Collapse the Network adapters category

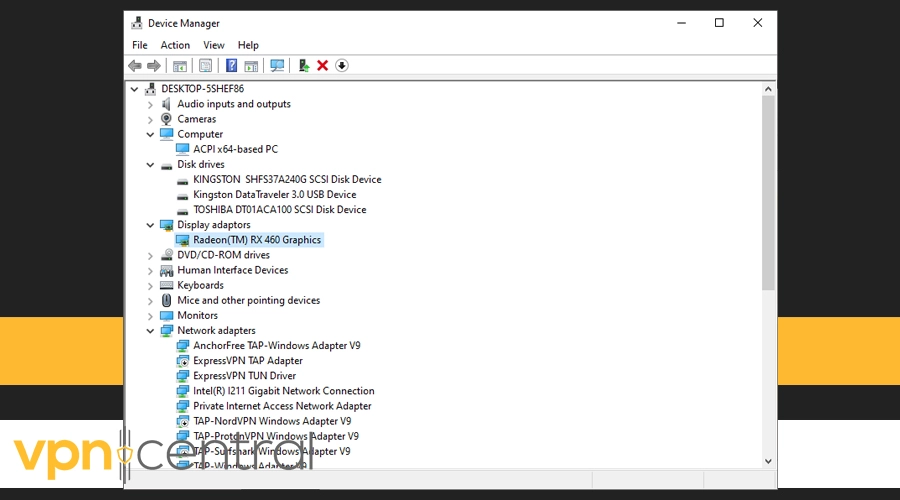coord(150,331)
